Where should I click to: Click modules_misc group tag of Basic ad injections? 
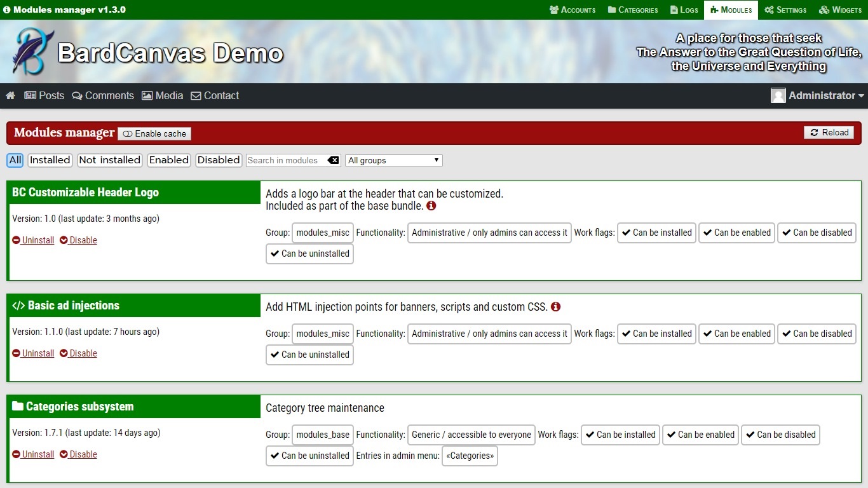(x=323, y=334)
